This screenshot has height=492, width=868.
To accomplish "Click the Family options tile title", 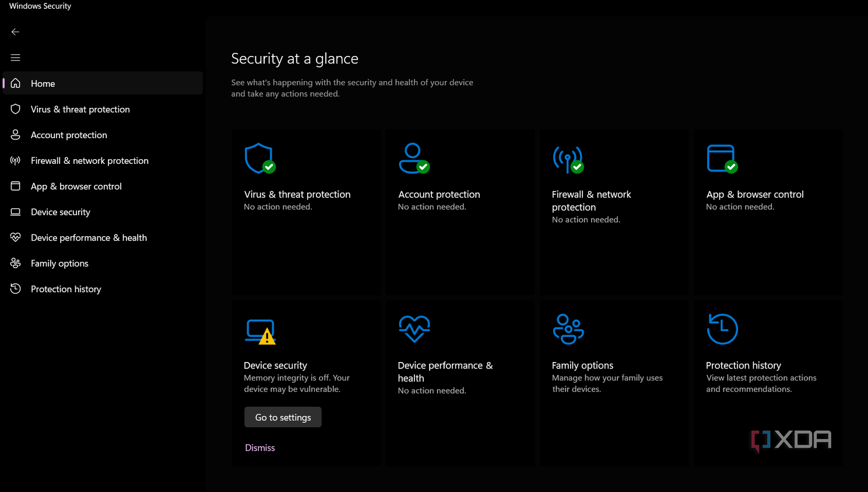I will click(582, 366).
